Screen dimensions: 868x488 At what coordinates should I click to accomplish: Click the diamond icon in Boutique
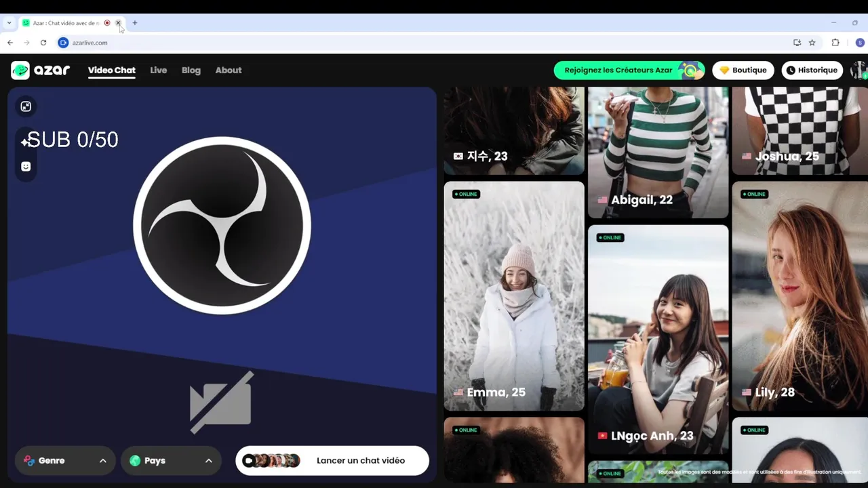click(724, 70)
